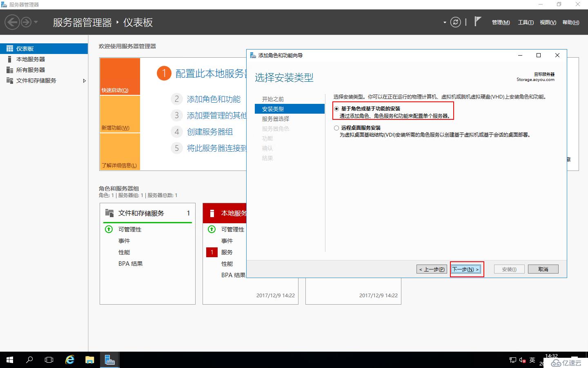The width and height of the screenshot is (588, 368).
Task: Open Task View on the taskbar
Action: tap(49, 360)
